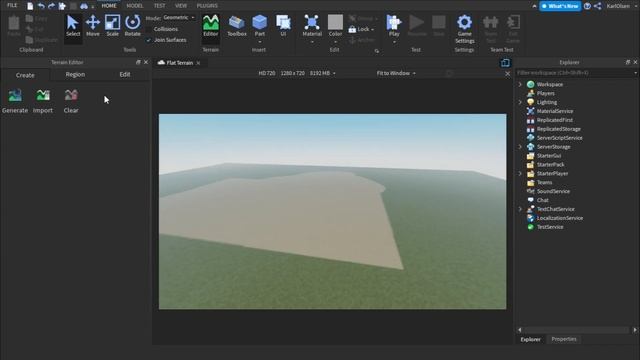Image resolution: width=640 pixels, height=360 pixels.
Task: Toggle the Join Surfaces checkbox
Action: point(149,40)
